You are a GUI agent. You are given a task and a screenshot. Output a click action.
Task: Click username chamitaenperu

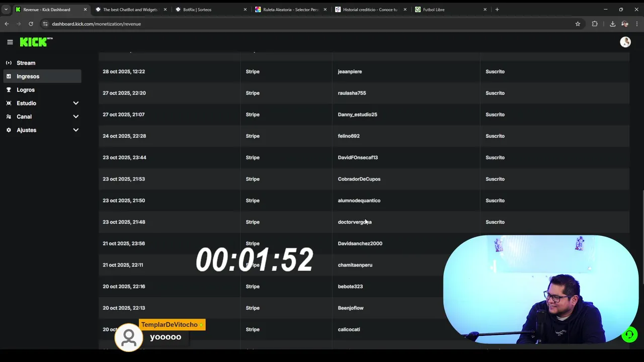click(x=355, y=265)
